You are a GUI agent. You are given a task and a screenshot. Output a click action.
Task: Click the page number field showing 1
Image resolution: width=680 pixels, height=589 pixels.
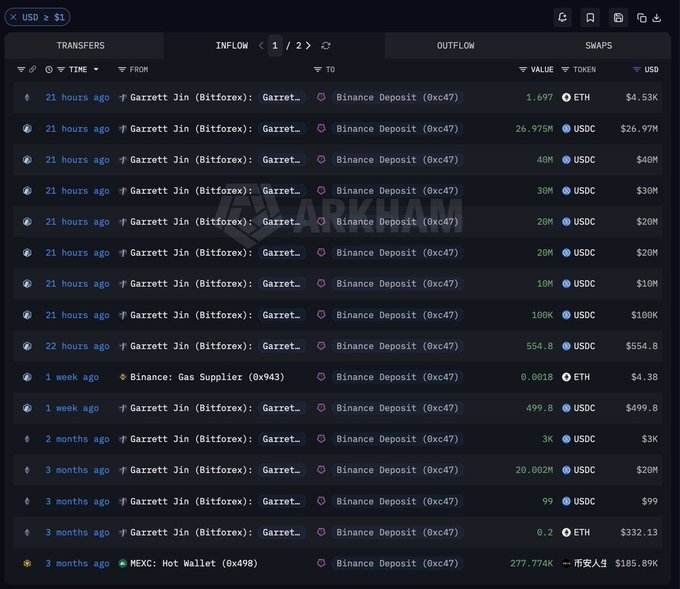275,46
